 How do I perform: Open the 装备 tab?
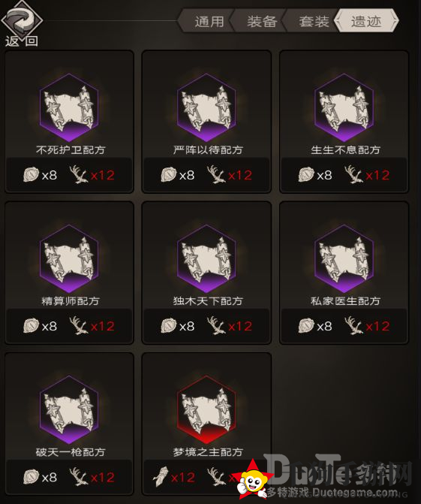(261, 22)
